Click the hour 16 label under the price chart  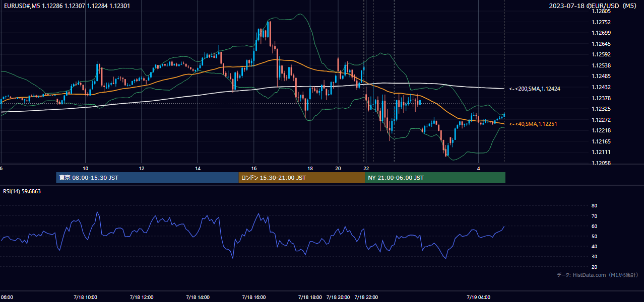tap(254, 168)
